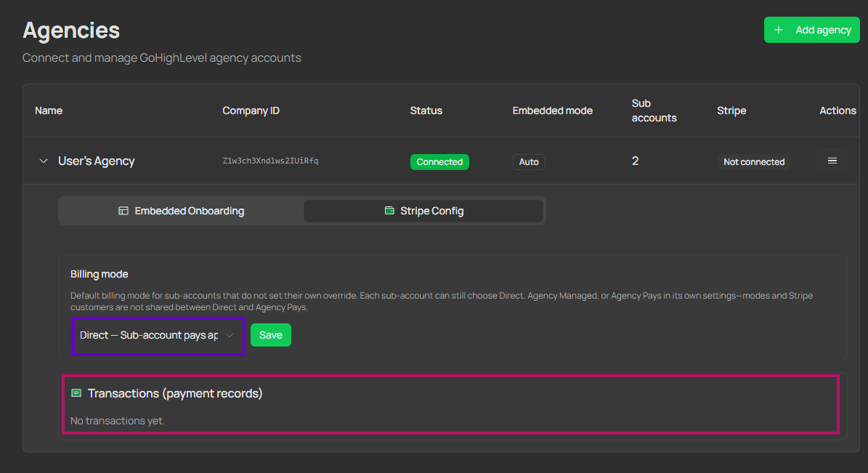The image size is (868, 473).
Task: Open the actions hamburger menu for User's Agency
Action: point(832,161)
